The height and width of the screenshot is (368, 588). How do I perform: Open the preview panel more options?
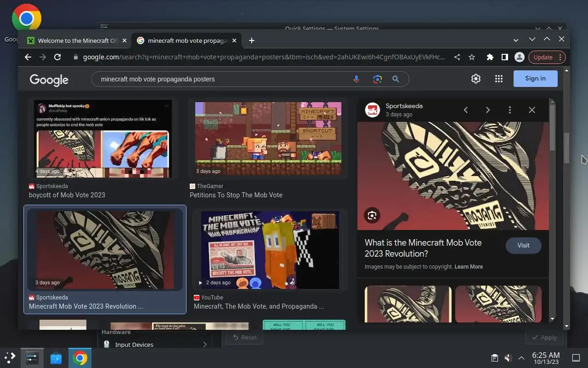510,110
